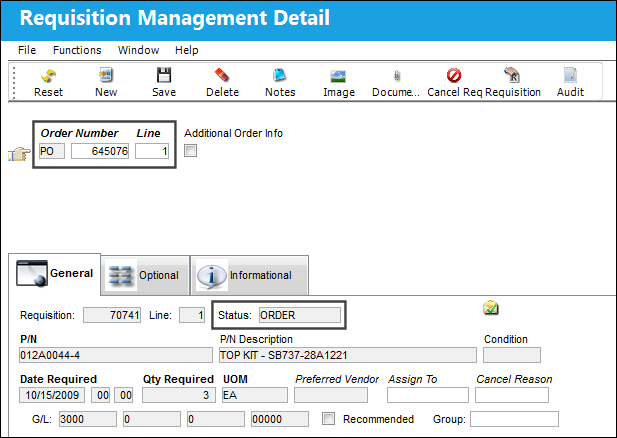Click the Cancel Req icon

coord(454,75)
